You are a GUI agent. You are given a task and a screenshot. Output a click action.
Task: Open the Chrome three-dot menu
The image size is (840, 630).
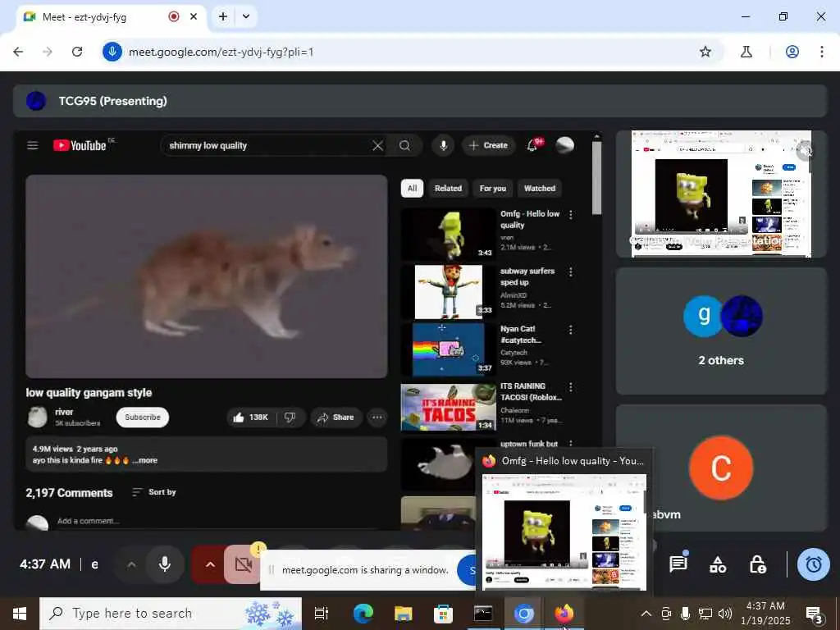pyautogui.click(x=822, y=52)
